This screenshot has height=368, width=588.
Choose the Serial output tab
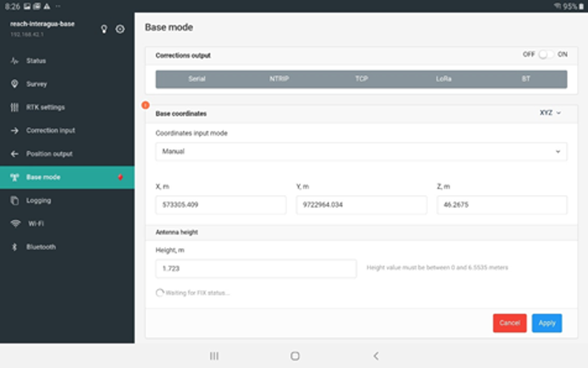(197, 79)
